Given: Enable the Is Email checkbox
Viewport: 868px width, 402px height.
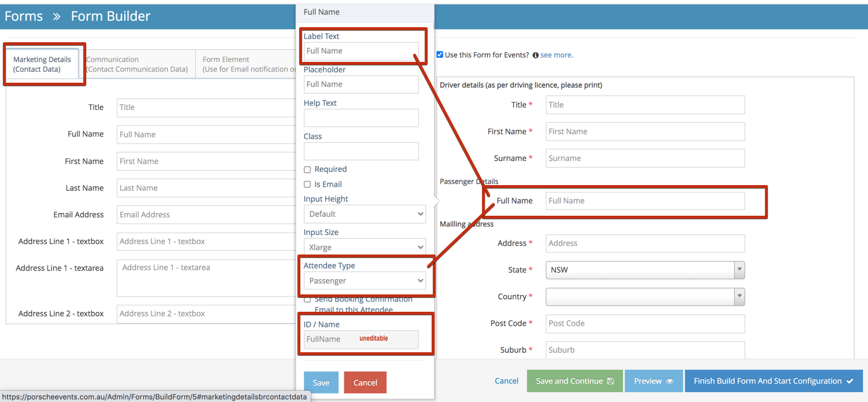Looking at the screenshot, I should point(307,184).
